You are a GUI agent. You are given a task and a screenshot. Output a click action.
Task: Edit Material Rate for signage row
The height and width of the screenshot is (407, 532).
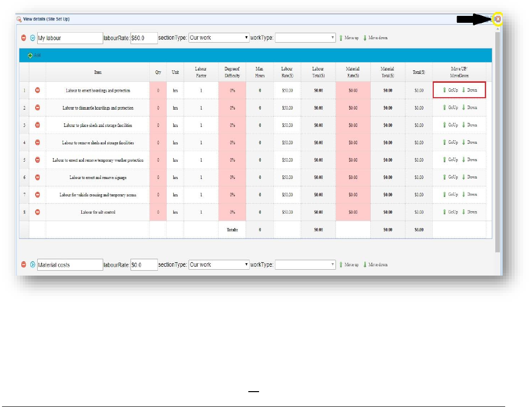click(x=353, y=177)
